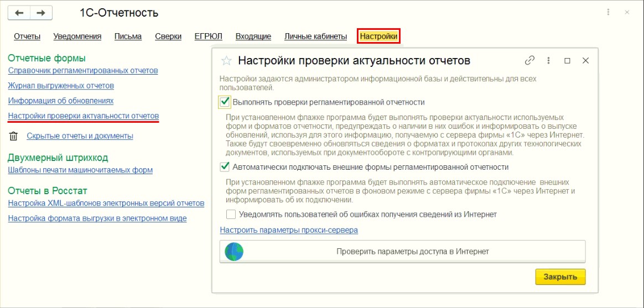Image resolution: width=644 pixels, height=308 pixels.
Task: Click the Двухмерный штрихкод section heading
Action: click(x=58, y=158)
